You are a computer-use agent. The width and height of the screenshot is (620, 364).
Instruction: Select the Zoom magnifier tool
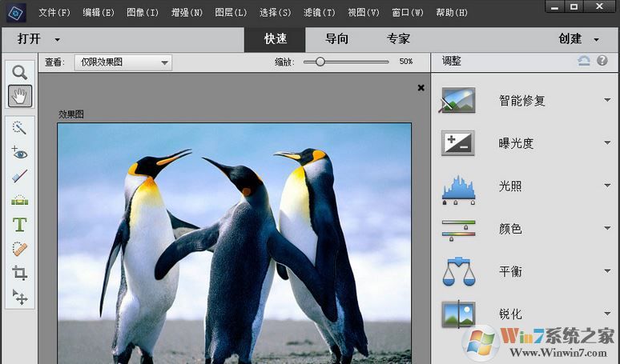(19, 73)
